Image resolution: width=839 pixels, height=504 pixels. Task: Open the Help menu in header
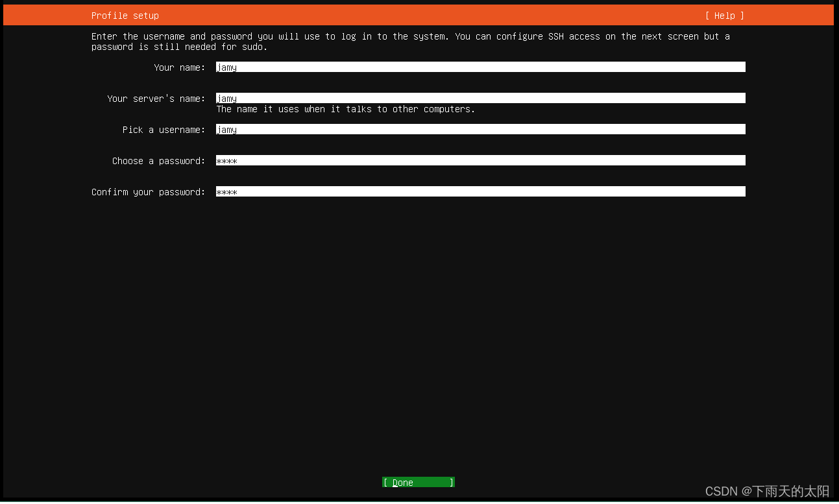[x=724, y=16]
